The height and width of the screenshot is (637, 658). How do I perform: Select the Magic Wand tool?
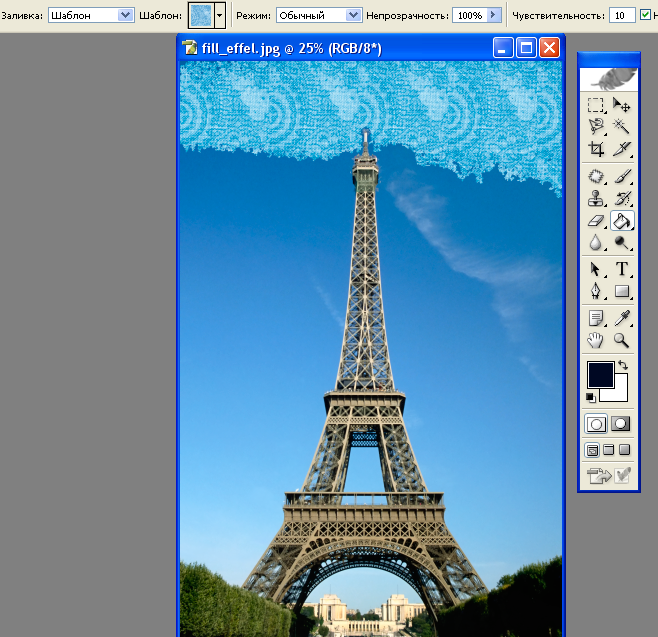[x=621, y=126]
